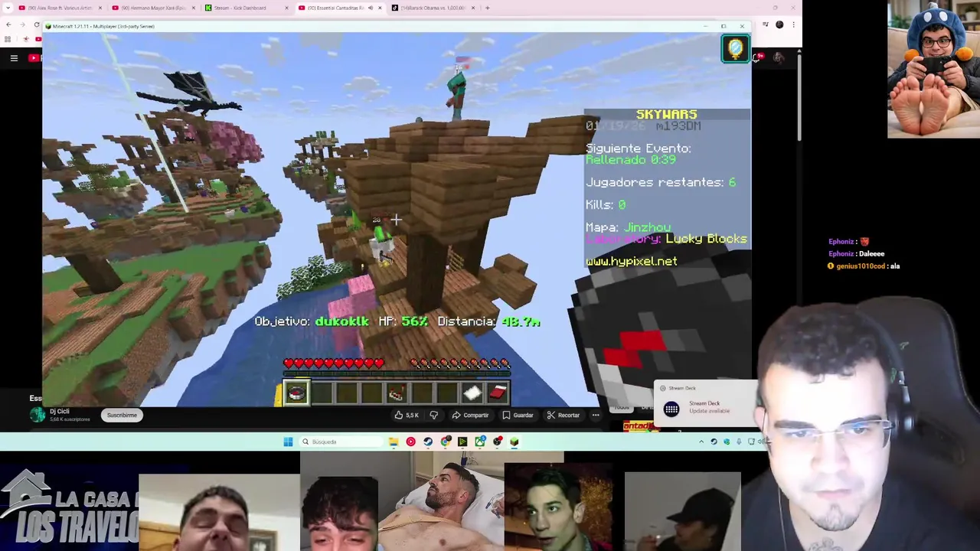Screen dimensions: 980x551
Task: Open YouTube notifications bell
Action: 758,57
